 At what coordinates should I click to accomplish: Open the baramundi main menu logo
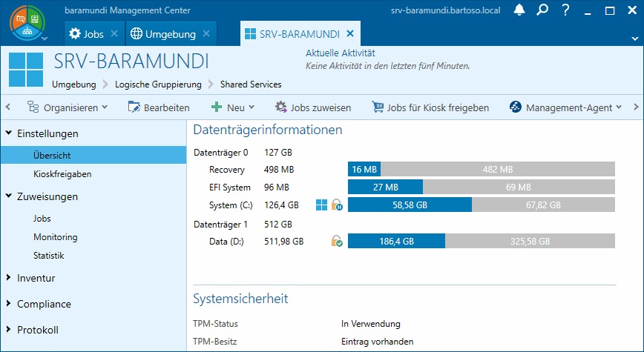pyautogui.click(x=27, y=22)
